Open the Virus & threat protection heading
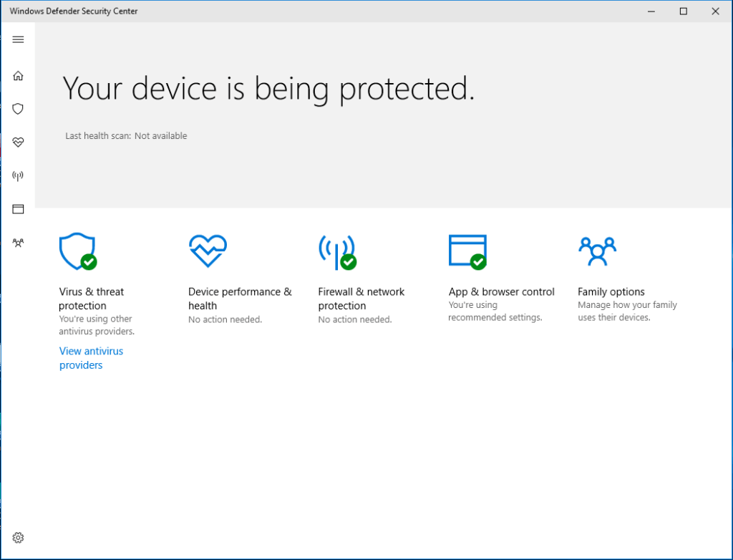 (91, 299)
